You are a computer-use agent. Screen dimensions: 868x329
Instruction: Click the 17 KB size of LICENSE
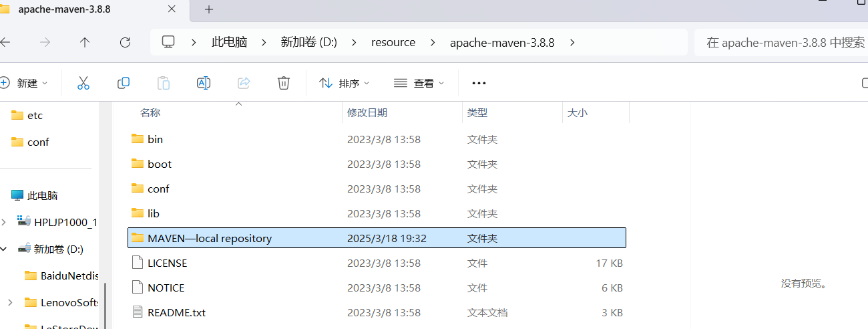point(609,263)
